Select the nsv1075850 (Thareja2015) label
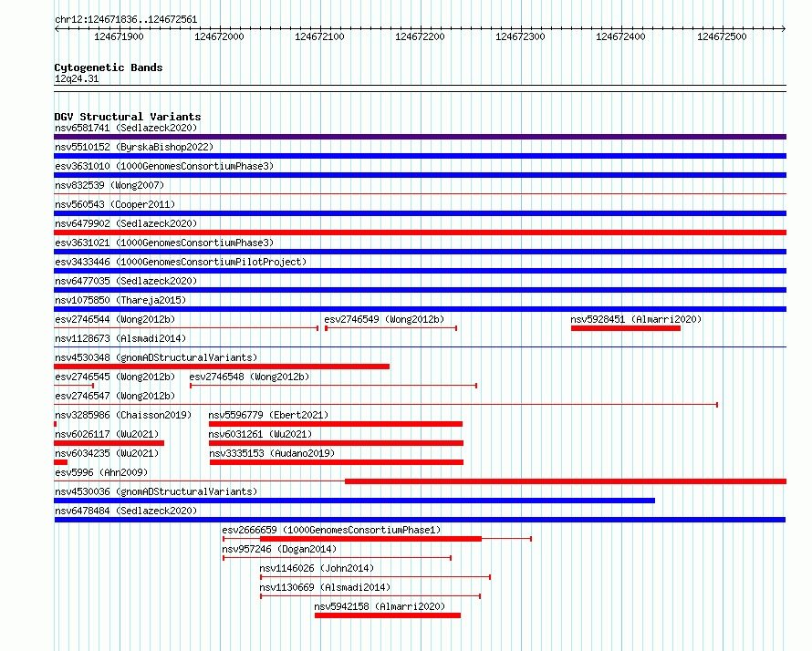Viewport: 812px width, 651px height. click(120, 300)
